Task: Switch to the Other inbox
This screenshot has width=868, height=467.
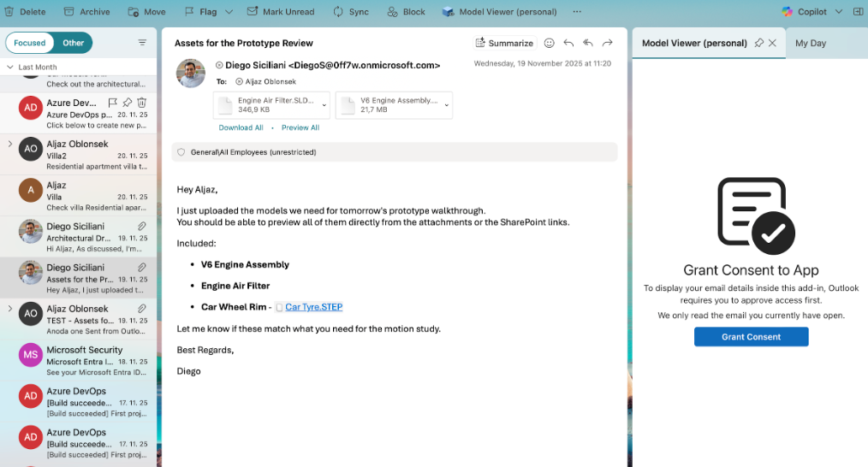Action: [x=74, y=43]
